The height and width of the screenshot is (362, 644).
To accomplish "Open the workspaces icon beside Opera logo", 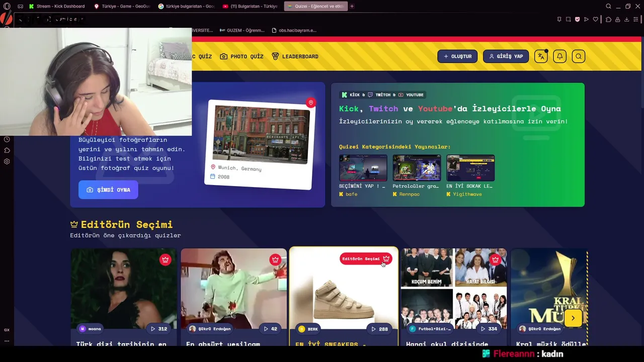I will pos(21,6).
